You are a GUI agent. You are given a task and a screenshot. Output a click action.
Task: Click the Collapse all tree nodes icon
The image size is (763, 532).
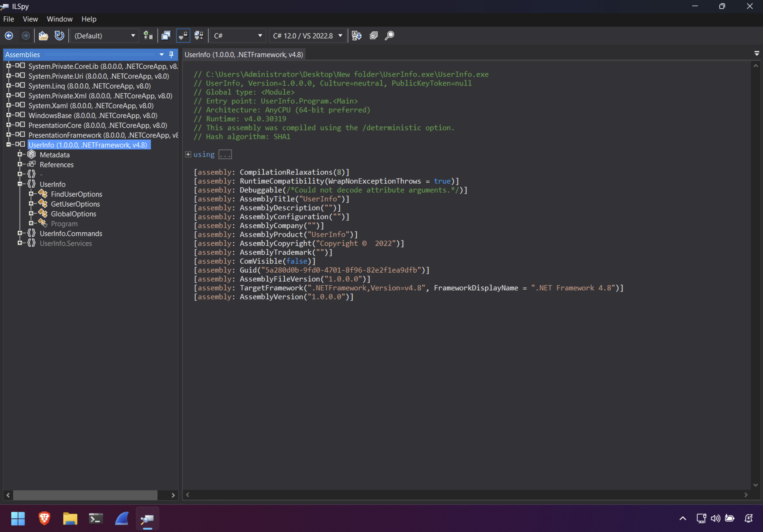(374, 36)
